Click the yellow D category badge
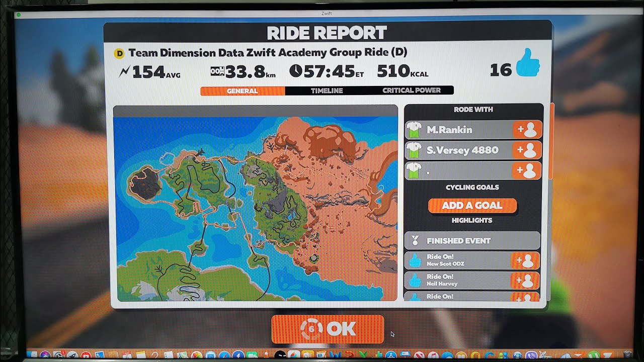Viewport: 644px width, 362px height. coord(119,53)
